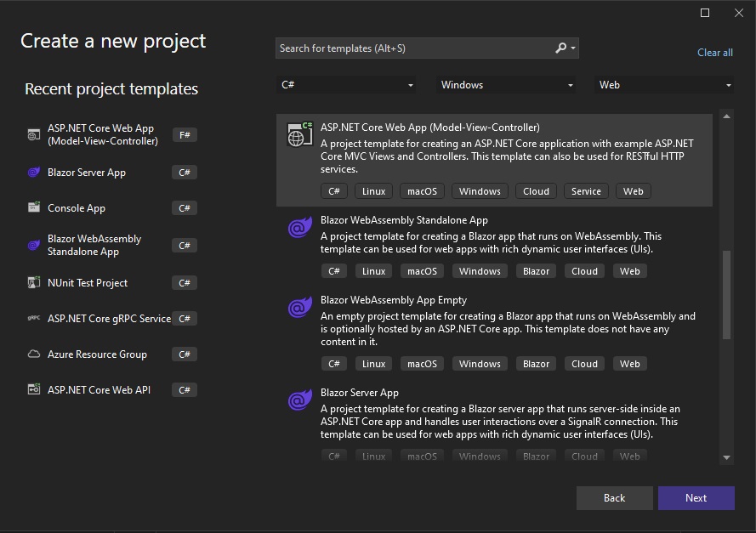Maximize the Create a new project window

pyautogui.click(x=704, y=13)
